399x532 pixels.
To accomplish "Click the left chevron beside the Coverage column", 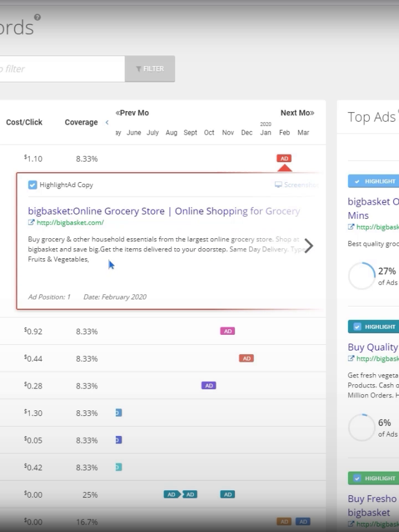I will pyautogui.click(x=107, y=123).
